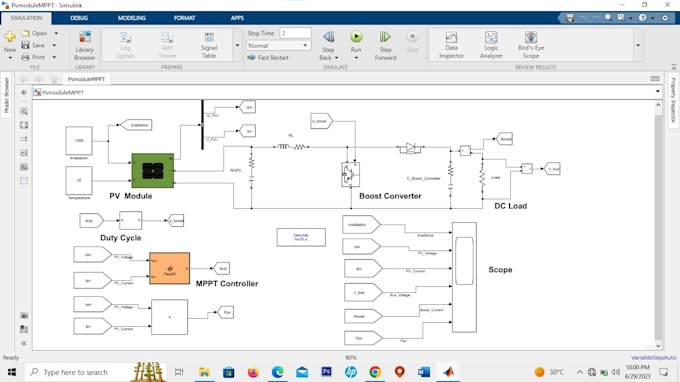Image resolution: width=680 pixels, height=382 pixels.
Task: Select the PvmoduleMPPT model tab
Action: click(x=86, y=79)
